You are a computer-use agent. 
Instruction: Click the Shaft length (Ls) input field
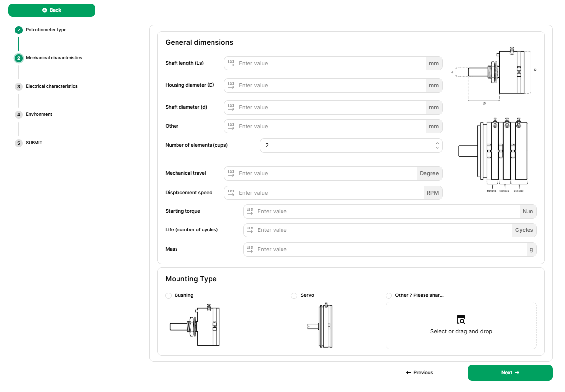[330, 63]
